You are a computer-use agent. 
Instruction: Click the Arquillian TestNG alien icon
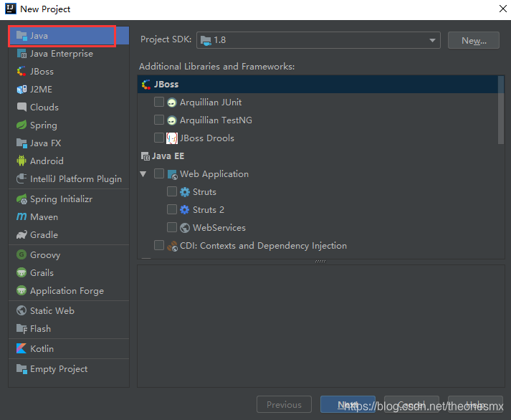pos(172,120)
